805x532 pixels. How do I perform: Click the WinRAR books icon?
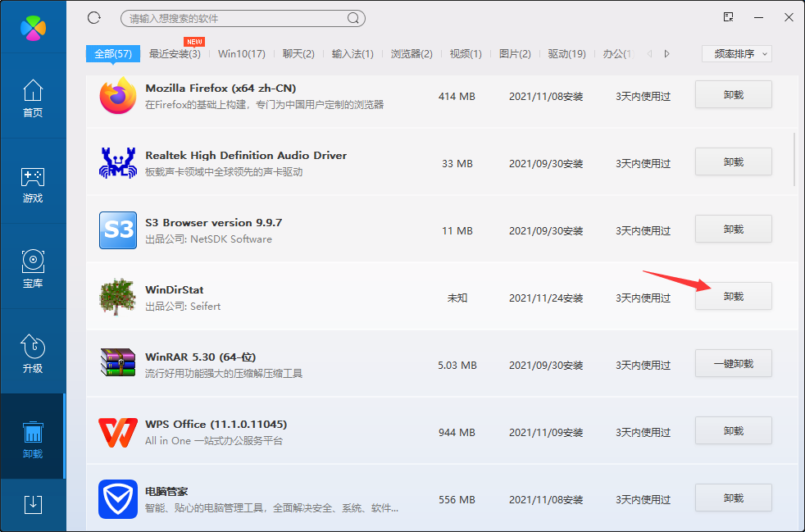click(118, 362)
